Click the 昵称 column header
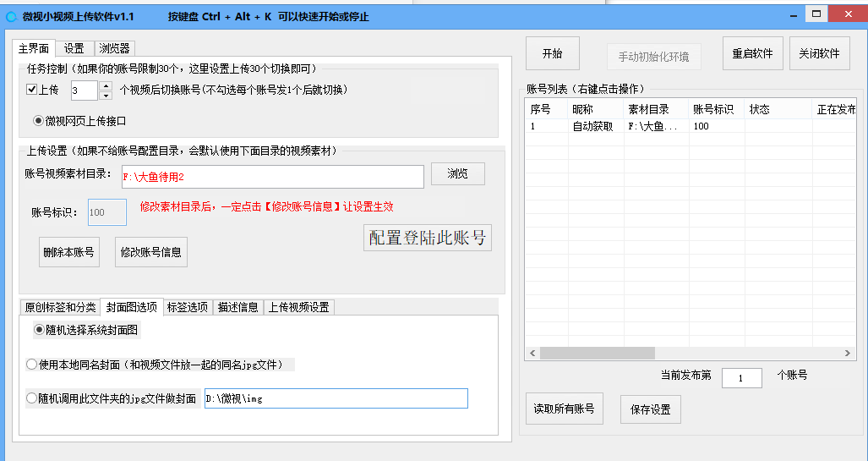The height and width of the screenshot is (461, 868). point(596,109)
